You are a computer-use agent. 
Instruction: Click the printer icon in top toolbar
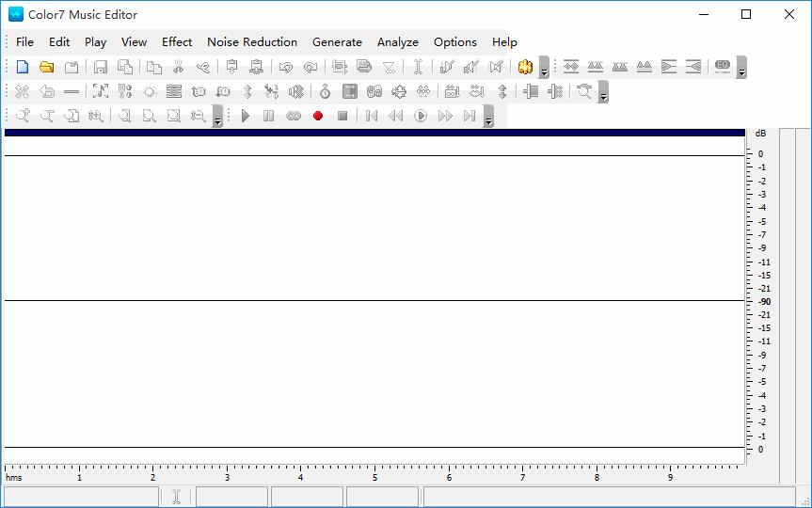tap(364, 67)
